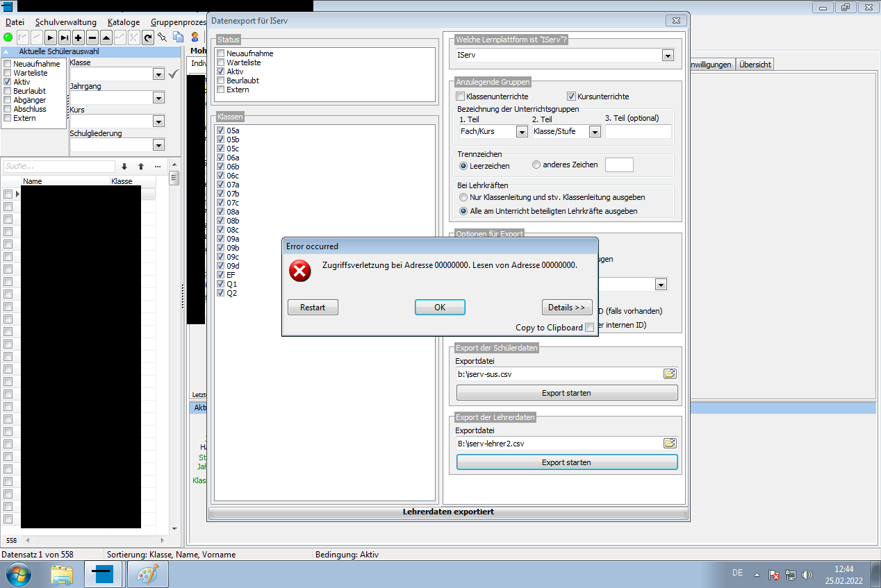Click the refresh arrow toolbar icon

pyautogui.click(x=148, y=37)
